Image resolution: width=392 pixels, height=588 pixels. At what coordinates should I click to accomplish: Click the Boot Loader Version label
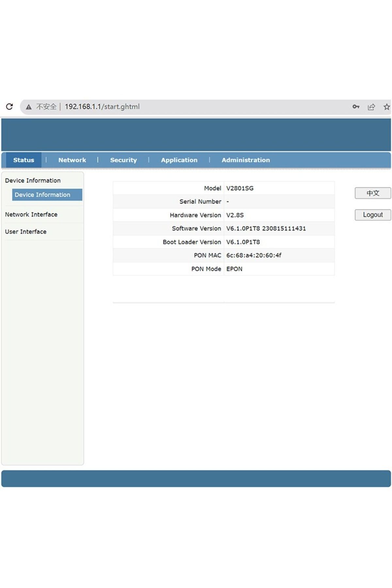(x=192, y=242)
